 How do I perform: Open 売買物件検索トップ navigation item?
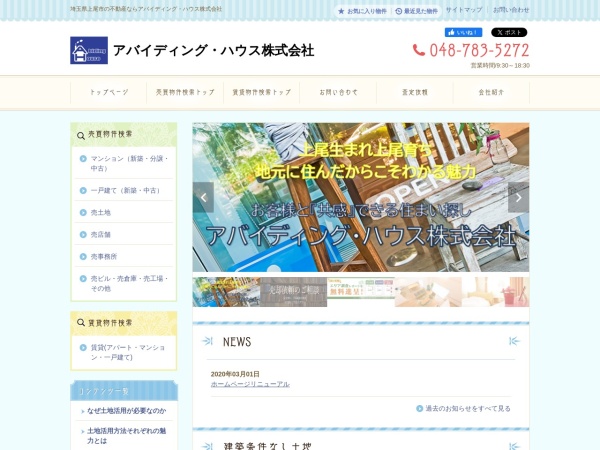185,92
